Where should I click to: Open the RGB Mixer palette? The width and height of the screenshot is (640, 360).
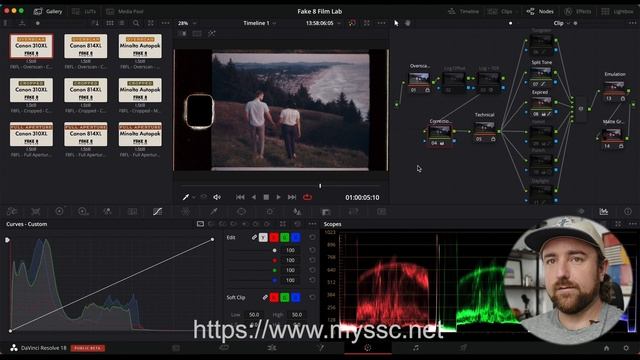(x=107, y=211)
